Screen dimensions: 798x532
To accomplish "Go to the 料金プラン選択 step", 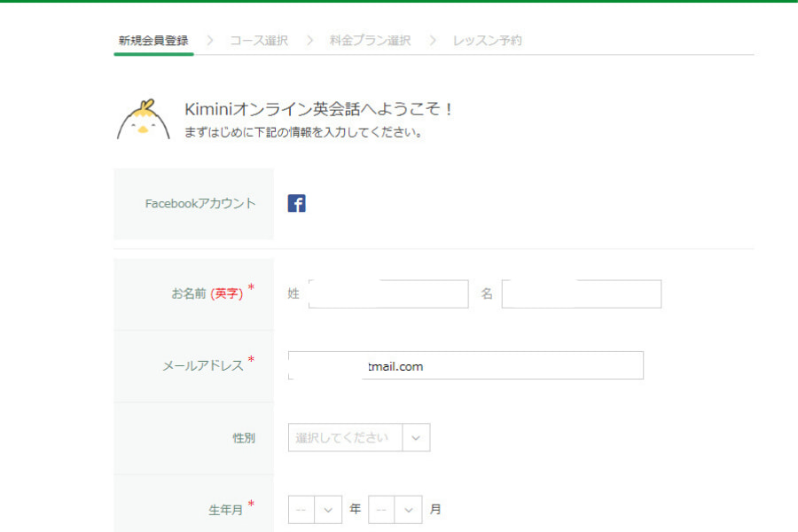I will [x=370, y=41].
